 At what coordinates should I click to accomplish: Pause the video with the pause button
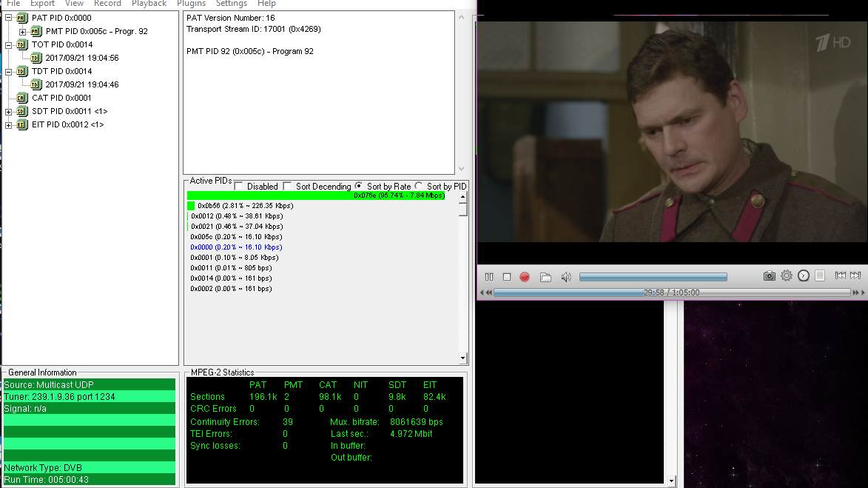pyautogui.click(x=489, y=276)
